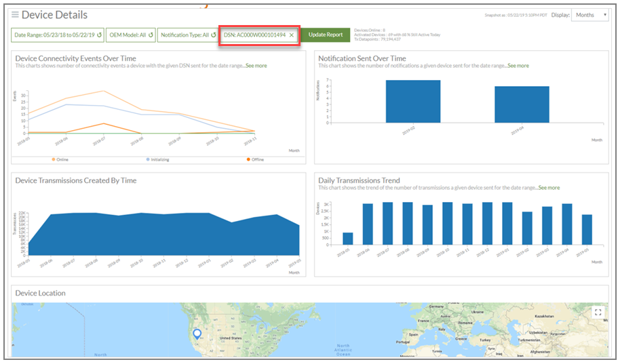The width and height of the screenshot is (618, 364).
Task: Click the Device Connectivity Events Over Time title
Action: click(x=76, y=58)
